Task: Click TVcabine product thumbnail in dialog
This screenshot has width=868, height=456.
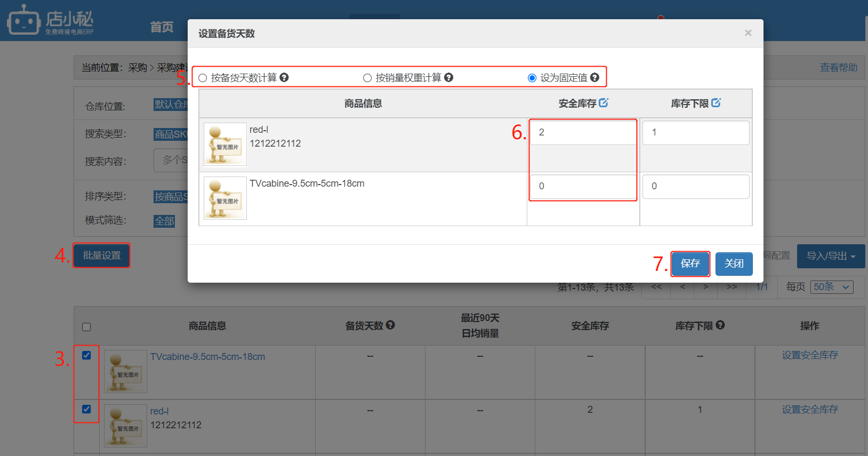Action: pos(225,198)
